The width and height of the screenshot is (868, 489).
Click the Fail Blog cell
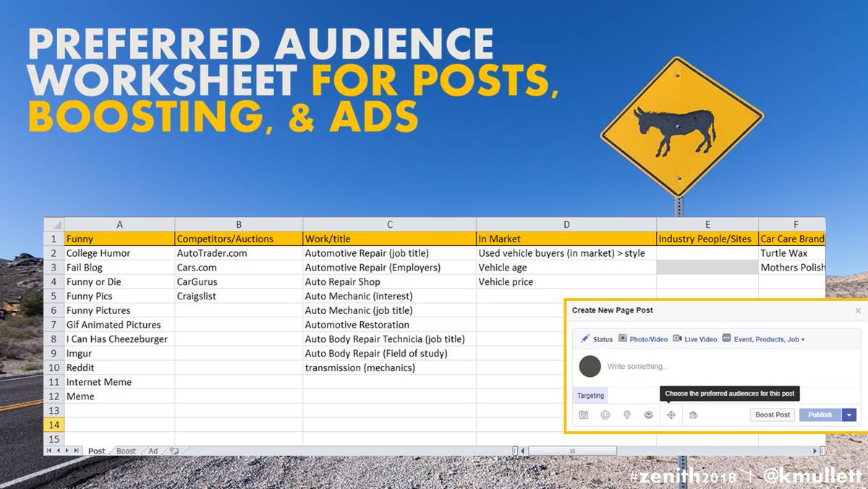click(x=119, y=268)
